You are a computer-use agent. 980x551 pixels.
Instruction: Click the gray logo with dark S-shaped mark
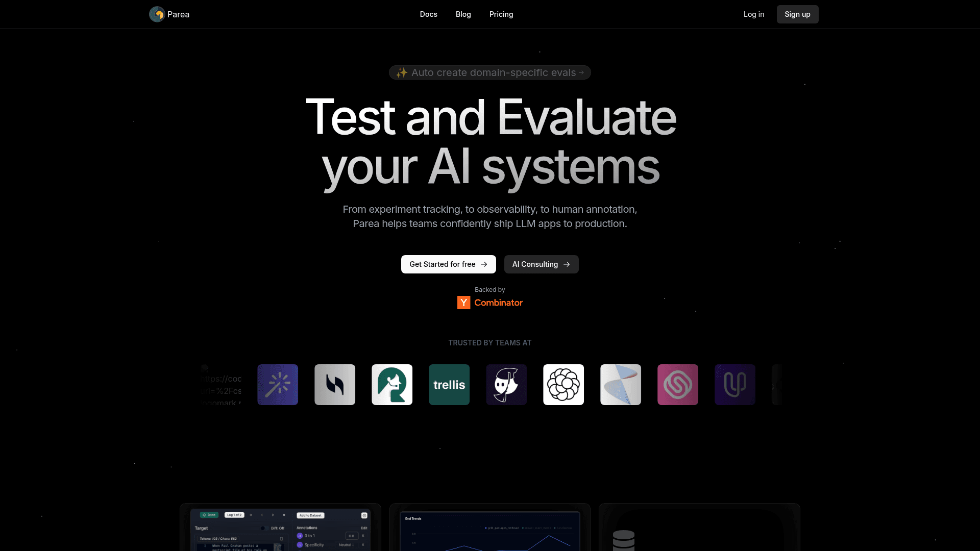coord(335,385)
